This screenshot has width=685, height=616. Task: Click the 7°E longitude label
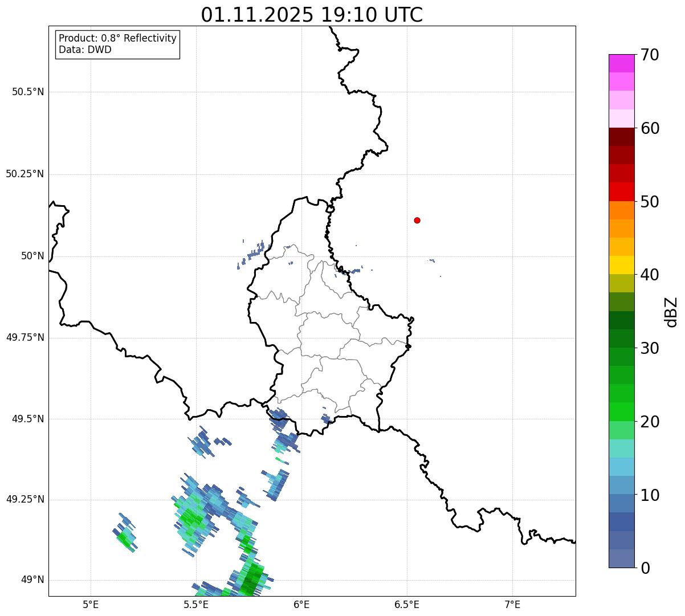pos(512,604)
